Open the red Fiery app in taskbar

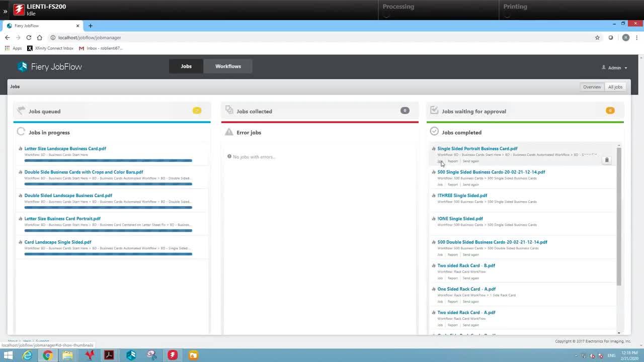coord(173,355)
